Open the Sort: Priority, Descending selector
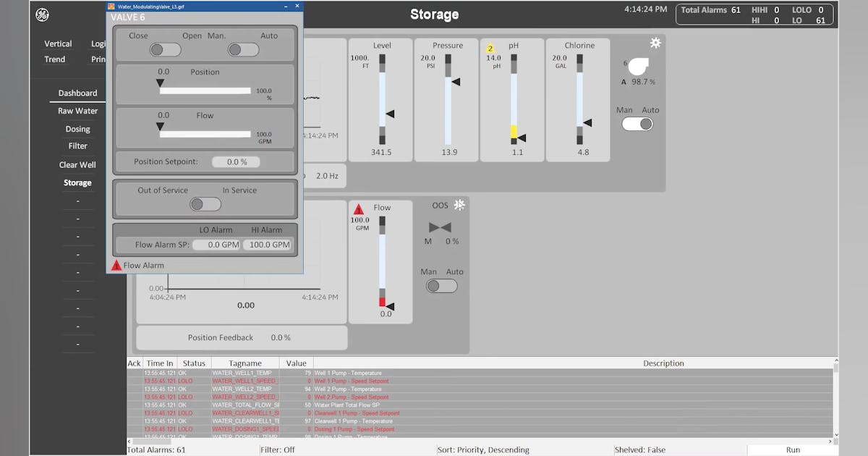868x456 pixels. pos(483,449)
